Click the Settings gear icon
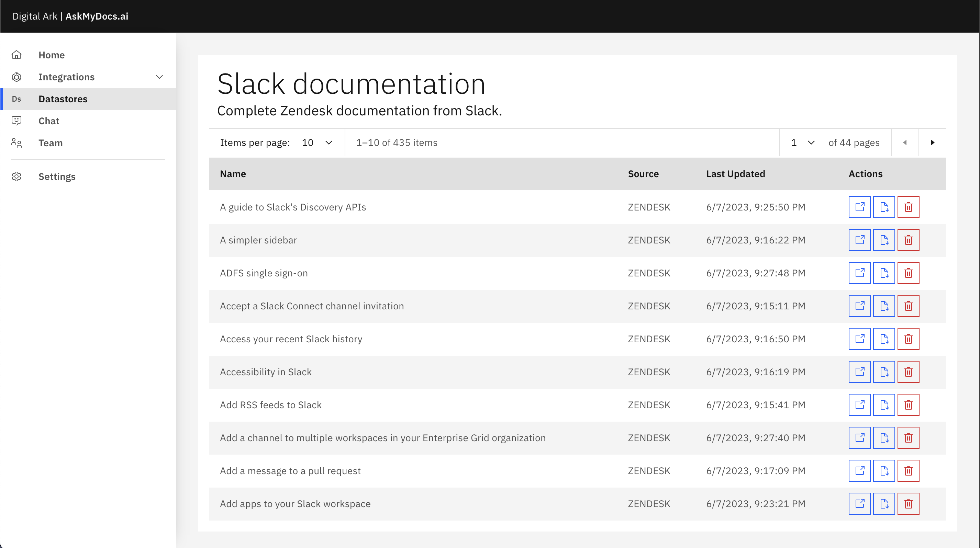980x548 pixels. (x=16, y=177)
